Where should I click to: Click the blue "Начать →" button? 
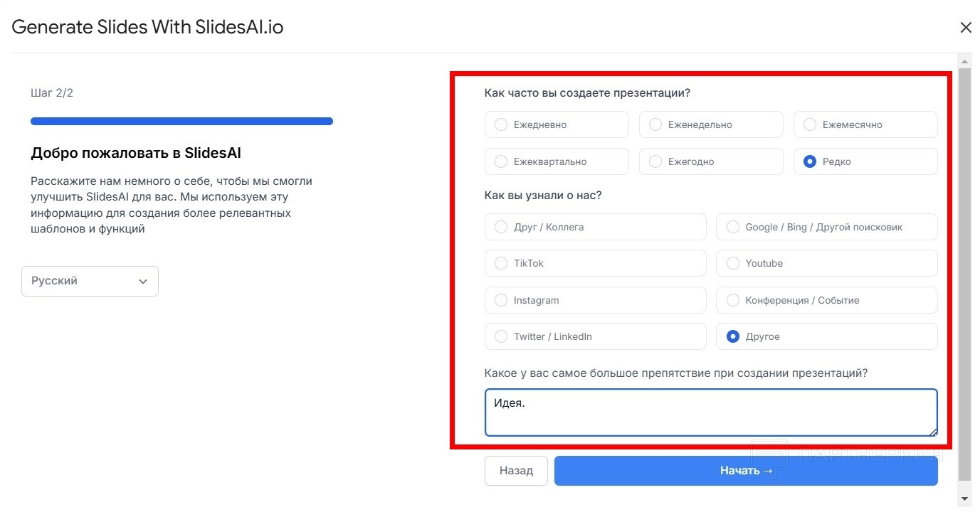coord(745,471)
